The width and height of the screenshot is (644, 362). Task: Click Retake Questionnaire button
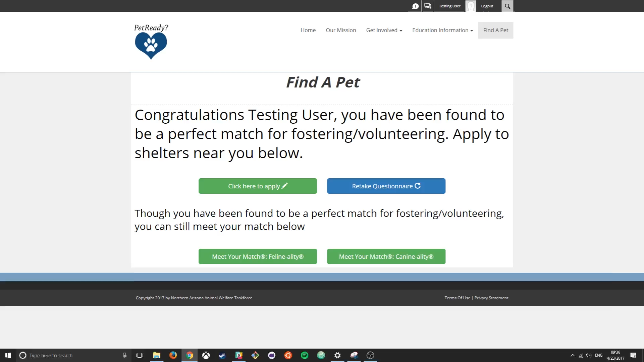(x=386, y=186)
